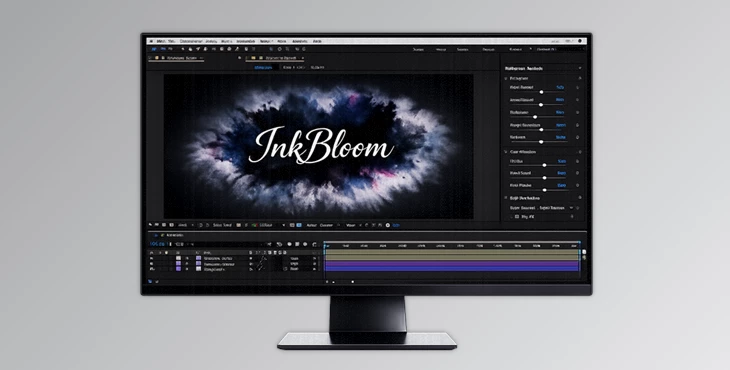This screenshot has height=370, width=730.
Task: Click the white circle icon in the viewer footer
Action: [388, 225]
